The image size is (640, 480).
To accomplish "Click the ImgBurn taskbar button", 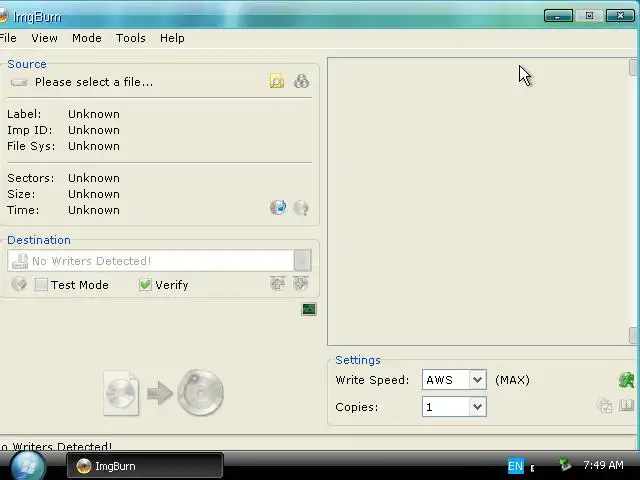I will tap(145, 466).
